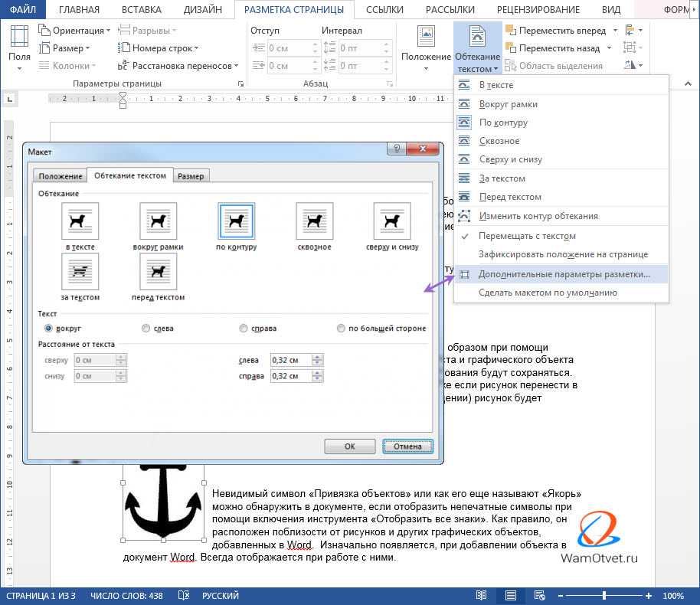The height and width of the screenshot is (605, 700).
Task: Click the Обтекание текстом ribbon button
Action: [x=477, y=48]
